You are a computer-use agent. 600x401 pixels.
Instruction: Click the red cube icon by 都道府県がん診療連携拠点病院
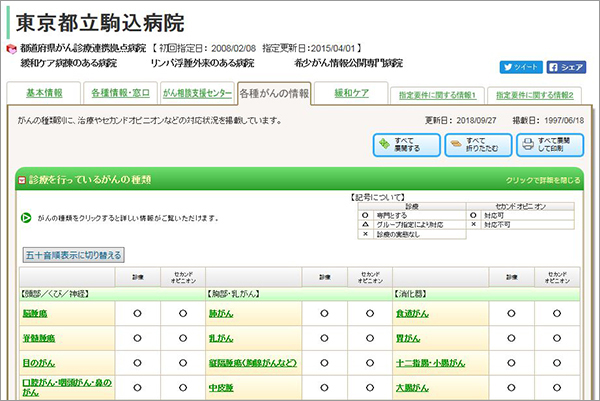[x=11, y=49]
